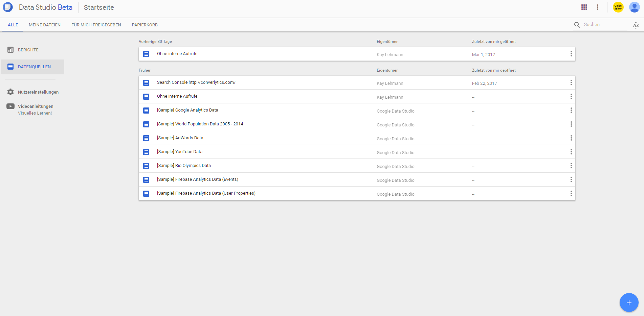Click the Data Studio logo icon
Viewport: 644px width, 316px height.
[x=8, y=7]
